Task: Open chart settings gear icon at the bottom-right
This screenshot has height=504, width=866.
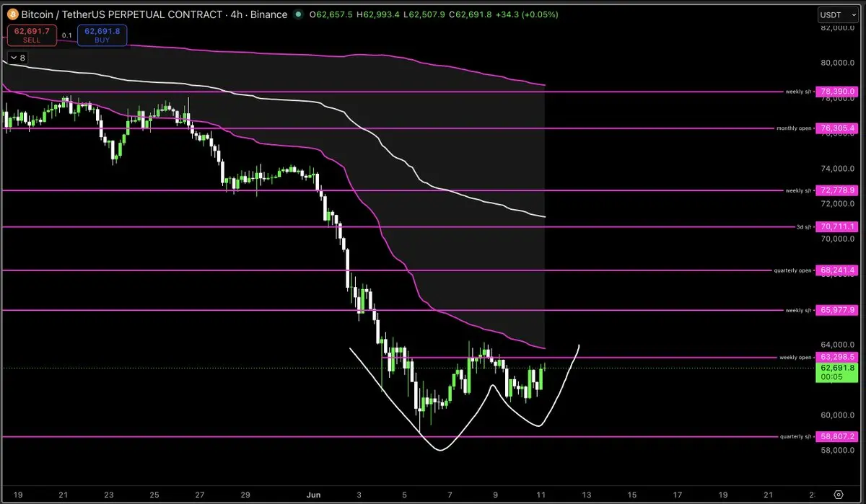Action: (x=839, y=495)
